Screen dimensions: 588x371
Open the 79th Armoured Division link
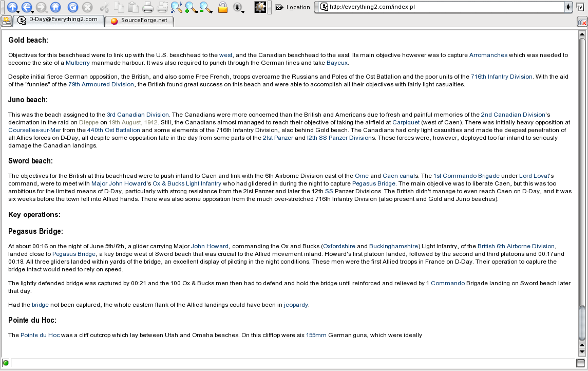tap(101, 84)
